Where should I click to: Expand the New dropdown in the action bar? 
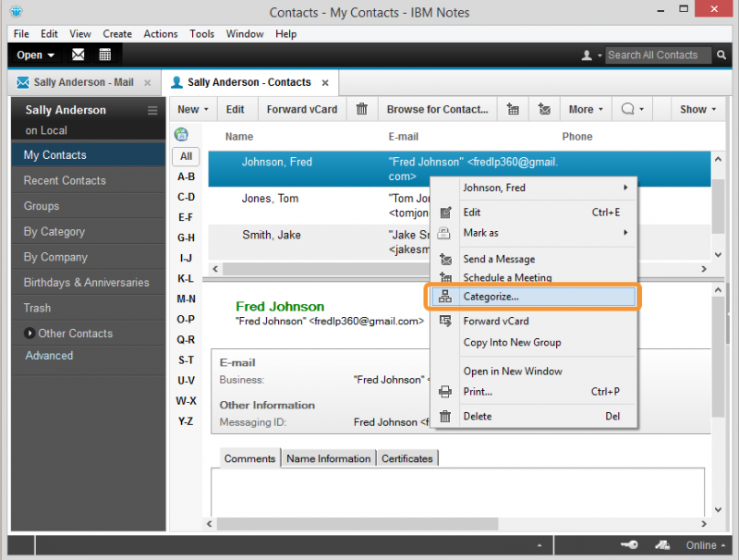193,109
